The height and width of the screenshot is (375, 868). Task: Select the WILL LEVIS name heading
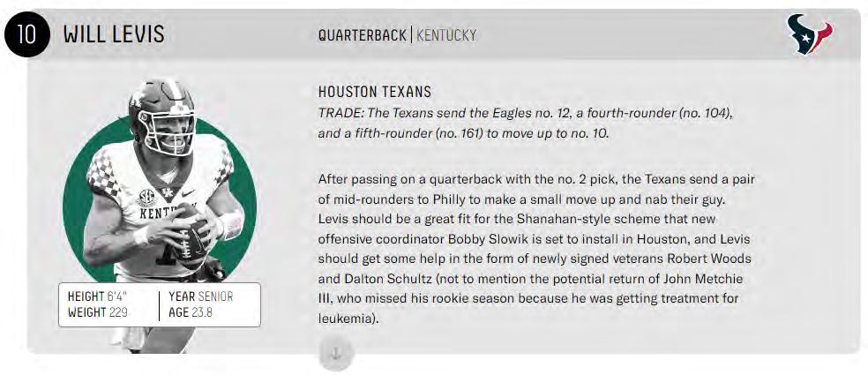[114, 35]
